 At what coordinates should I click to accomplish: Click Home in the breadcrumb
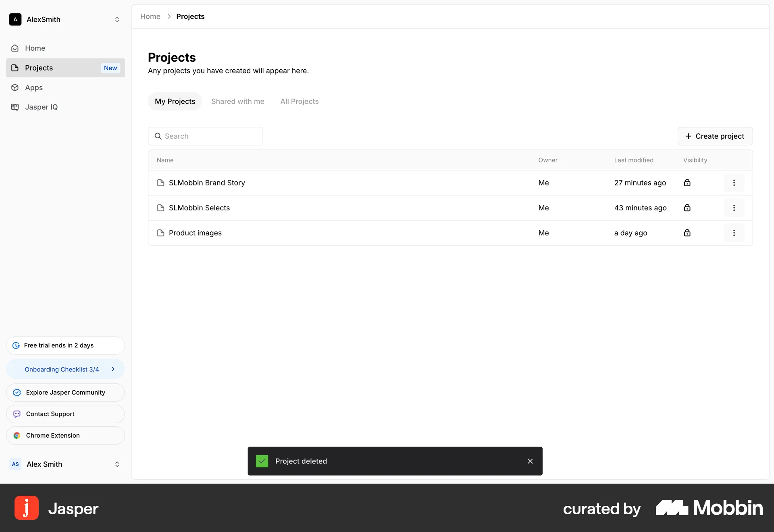(150, 17)
